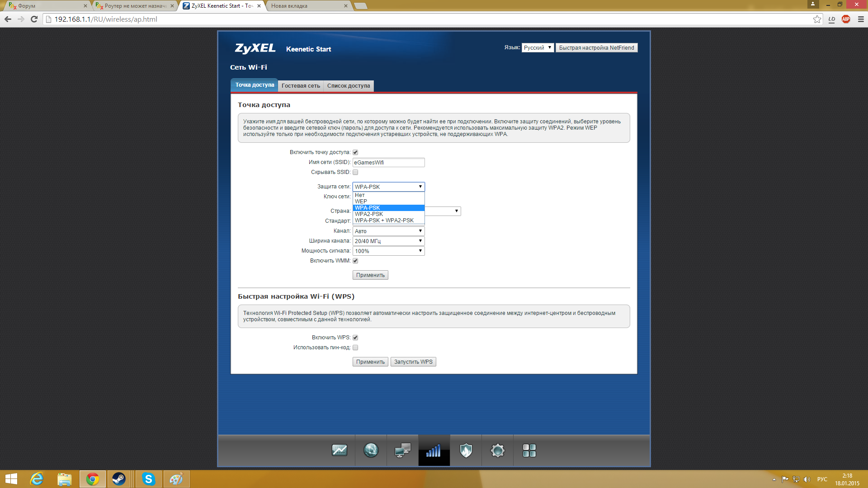868x488 pixels.
Task: Click 'Применить' in WPS section
Action: point(370,362)
